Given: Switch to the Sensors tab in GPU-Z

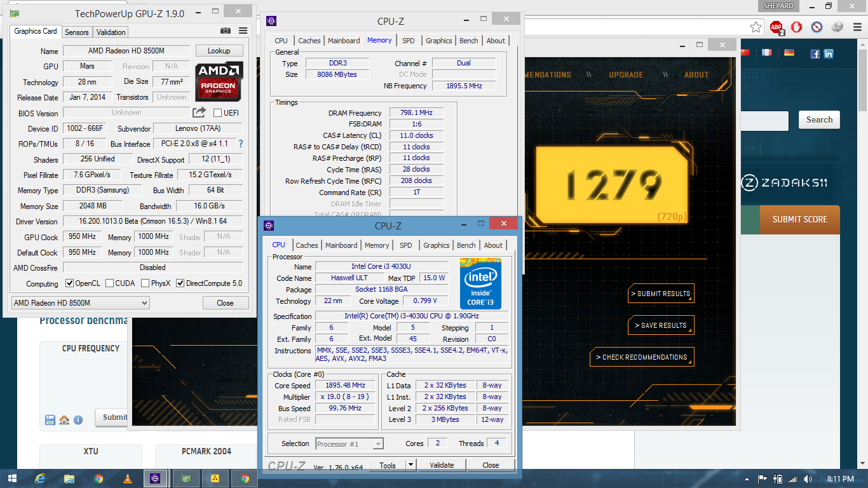Looking at the screenshot, I should point(77,32).
